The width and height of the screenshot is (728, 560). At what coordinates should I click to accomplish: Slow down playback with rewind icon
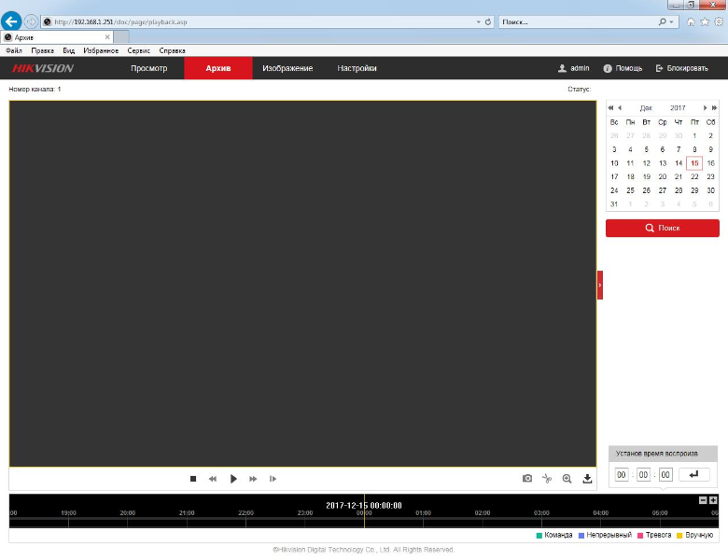pyautogui.click(x=213, y=478)
